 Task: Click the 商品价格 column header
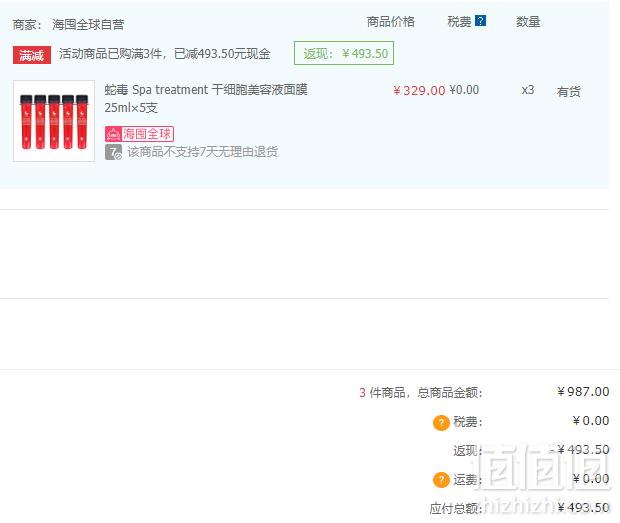(x=390, y=22)
